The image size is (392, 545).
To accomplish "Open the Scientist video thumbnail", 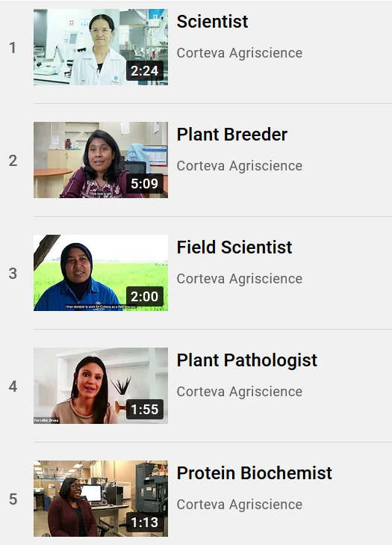I will (101, 47).
